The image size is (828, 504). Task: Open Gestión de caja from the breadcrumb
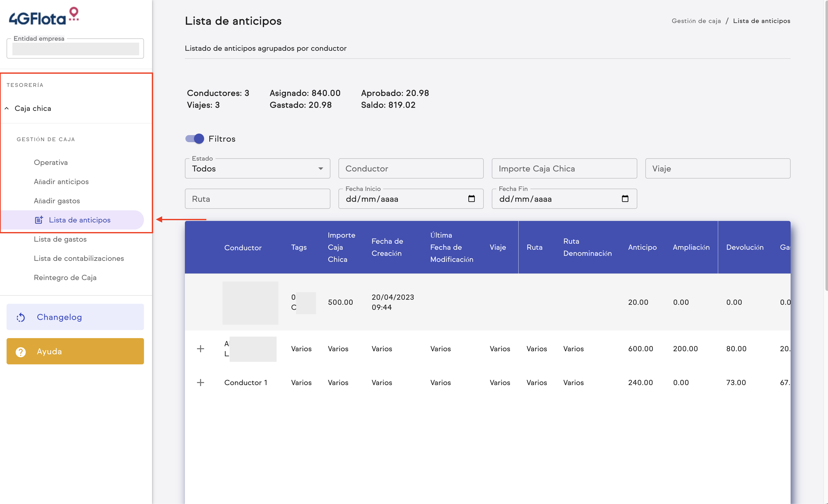[x=696, y=20]
